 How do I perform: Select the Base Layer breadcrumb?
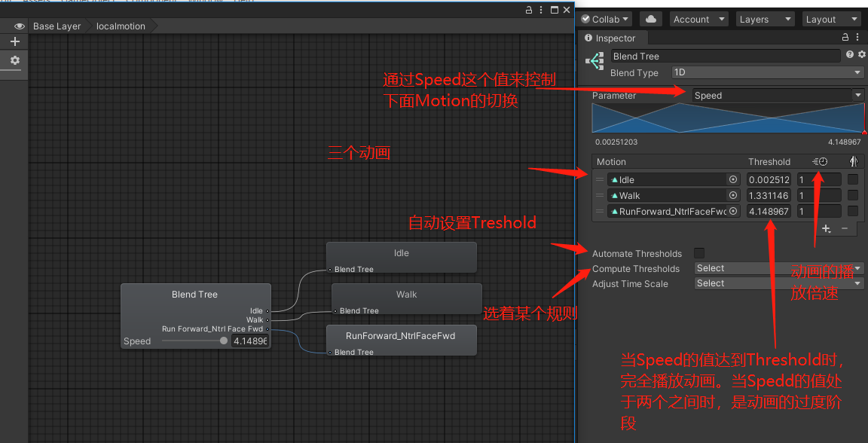pyautogui.click(x=57, y=26)
